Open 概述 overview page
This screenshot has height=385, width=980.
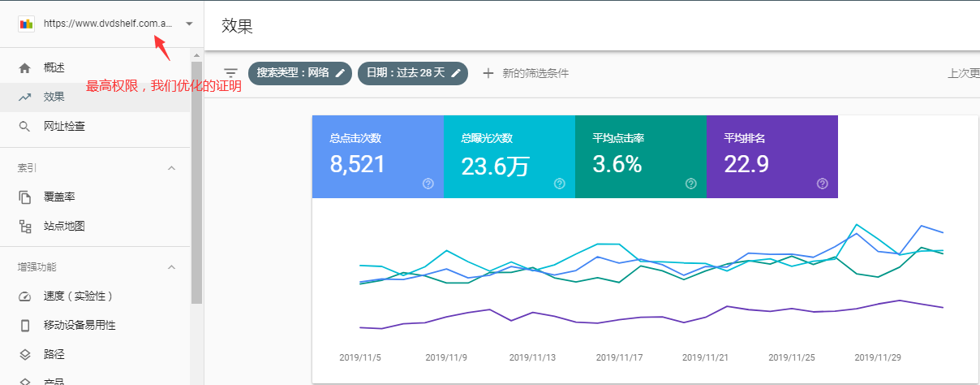(54, 67)
